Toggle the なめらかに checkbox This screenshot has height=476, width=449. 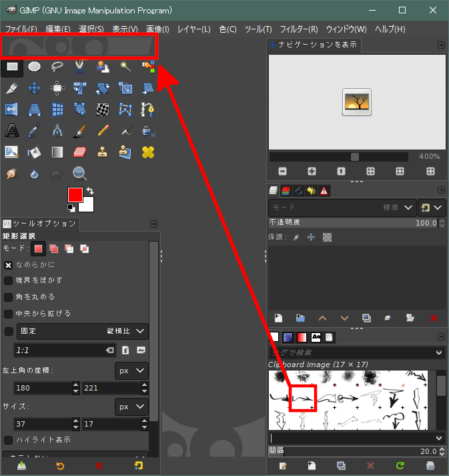[9, 265]
